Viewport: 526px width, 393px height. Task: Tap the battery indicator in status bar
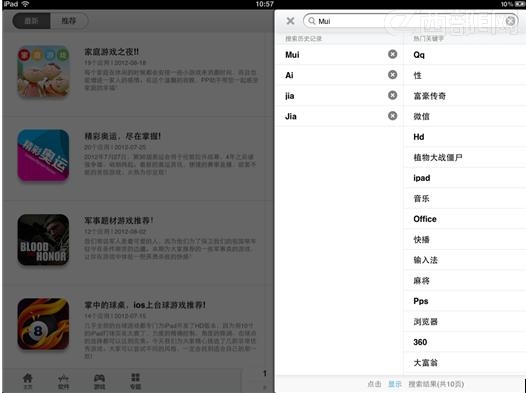(x=519, y=4)
